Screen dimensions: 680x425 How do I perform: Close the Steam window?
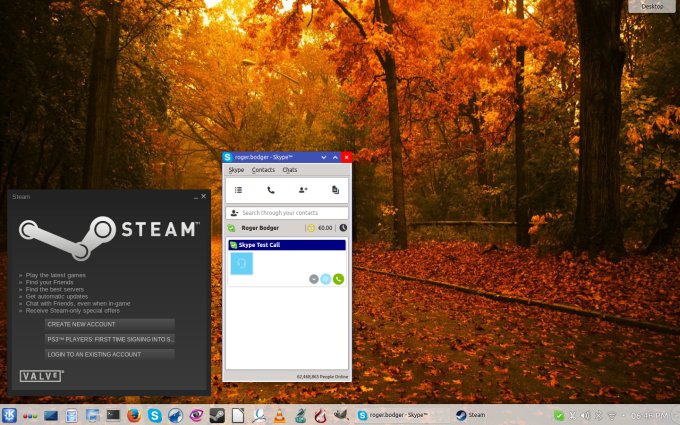coord(203,196)
